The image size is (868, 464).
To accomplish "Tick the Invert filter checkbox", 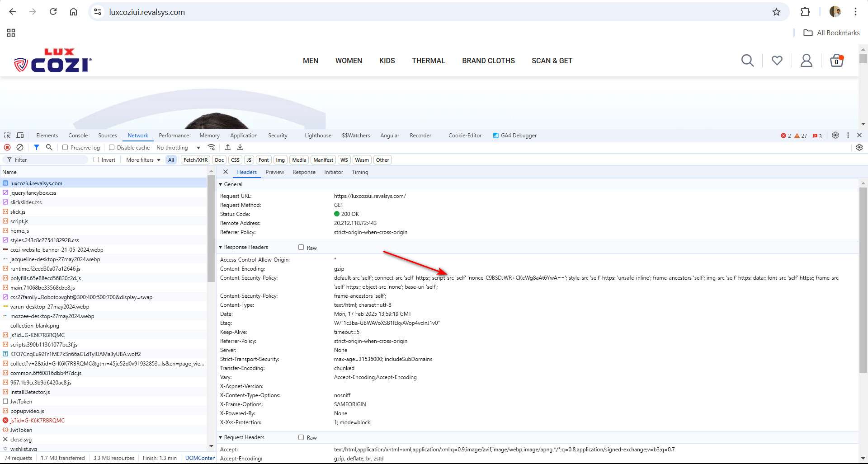I will click(96, 160).
